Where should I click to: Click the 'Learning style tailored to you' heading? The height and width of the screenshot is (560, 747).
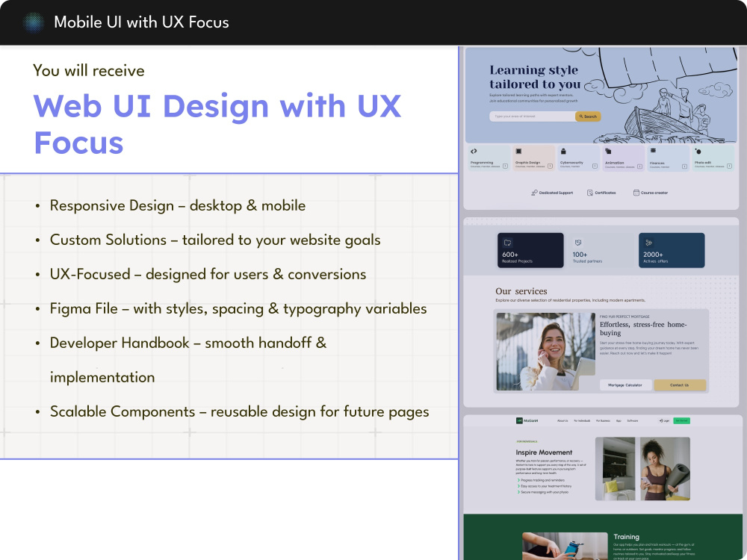click(535, 77)
